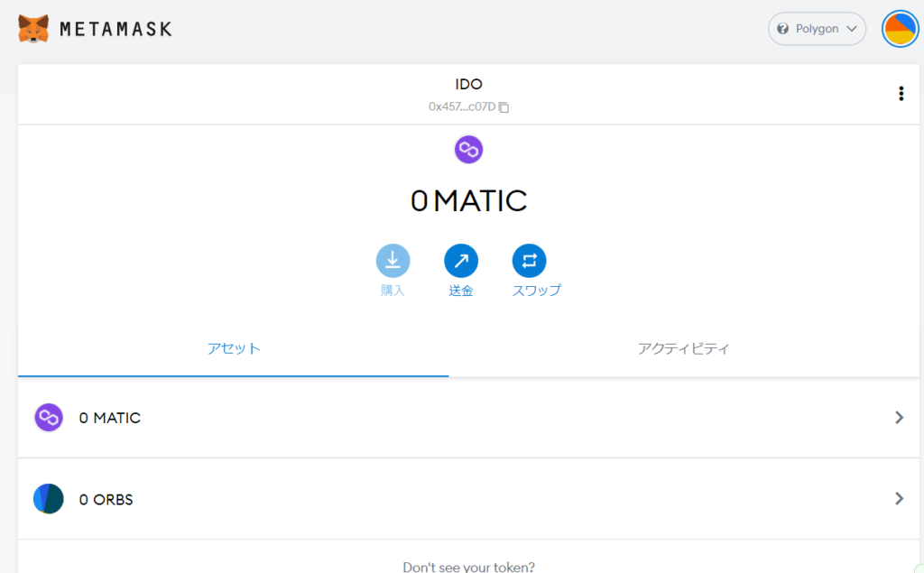This screenshot has height=573, width=924.
Task: Open the Polygon network dropdown
Action: [817, 29]
